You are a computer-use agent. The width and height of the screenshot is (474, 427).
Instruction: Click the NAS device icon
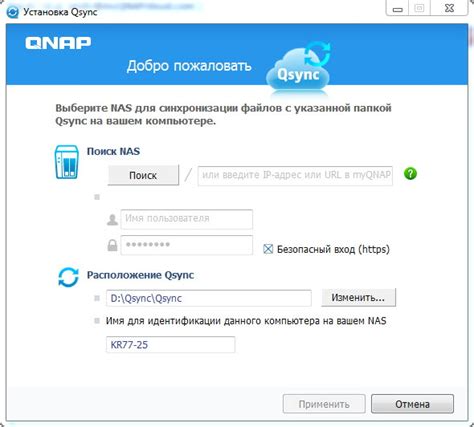(x=67, y=162)
